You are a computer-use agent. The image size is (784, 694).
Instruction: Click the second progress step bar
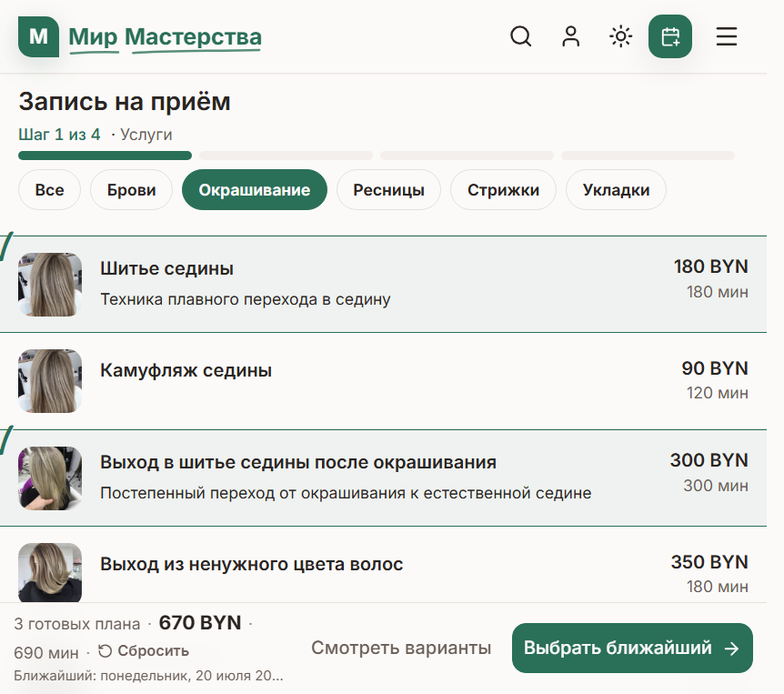286,156
